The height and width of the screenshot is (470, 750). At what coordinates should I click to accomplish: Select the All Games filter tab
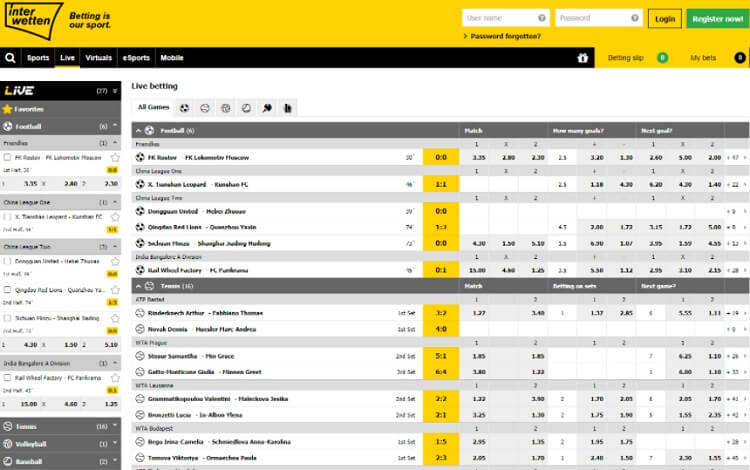pyautogui.click(x=154, y=108)
